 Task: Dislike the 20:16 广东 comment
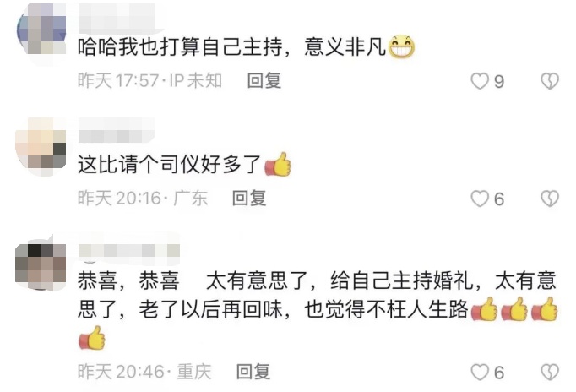pyautogui.click(x=550, y=199)
